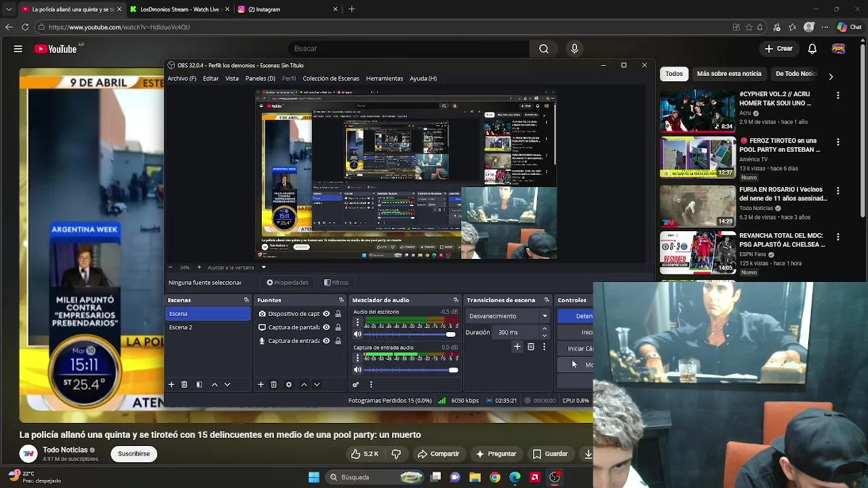Toggle visibility of Captura de pantalla source

[x=326, y=327]
